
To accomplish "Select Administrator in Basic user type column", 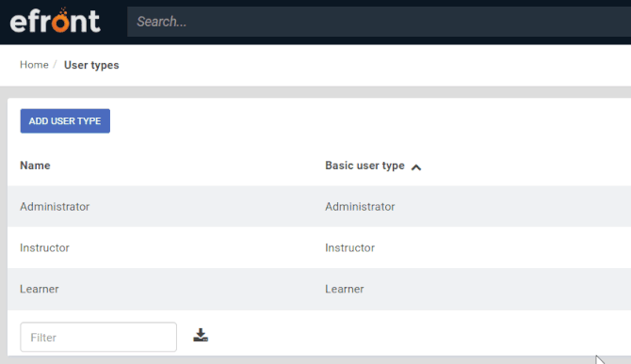I will coord(360,207).
